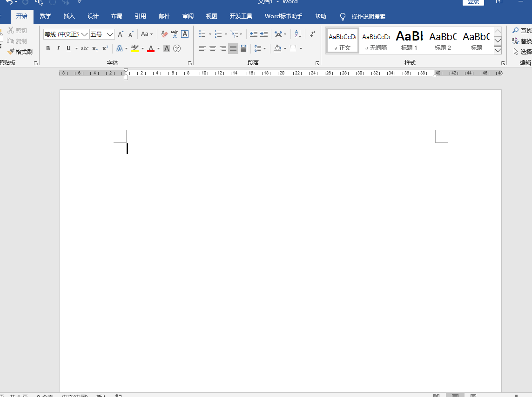Open the underline style dropdown arrow
This screenshot has height=397, width=532.
coord(76,48)
